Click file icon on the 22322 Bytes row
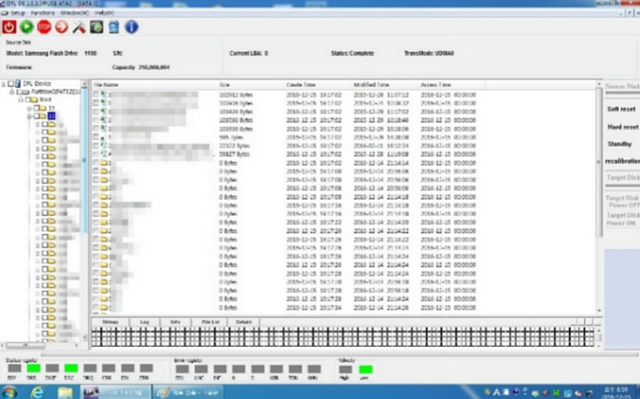The width and height of the screenshot is (640, 399). [x=104, y=146]
